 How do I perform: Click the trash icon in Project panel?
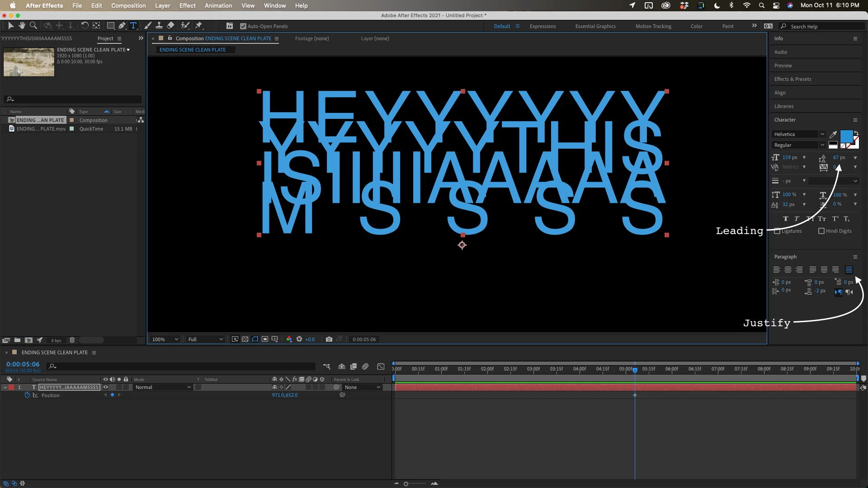click(72, 340)
